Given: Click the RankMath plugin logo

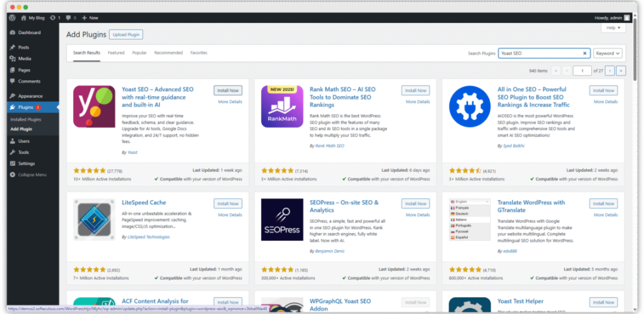Looking at the screenshot, I should (282, 106).
